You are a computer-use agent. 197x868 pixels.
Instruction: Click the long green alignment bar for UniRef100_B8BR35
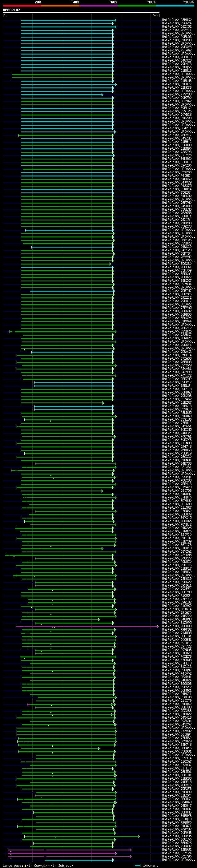pyautogui.click(x=82, y=836)
